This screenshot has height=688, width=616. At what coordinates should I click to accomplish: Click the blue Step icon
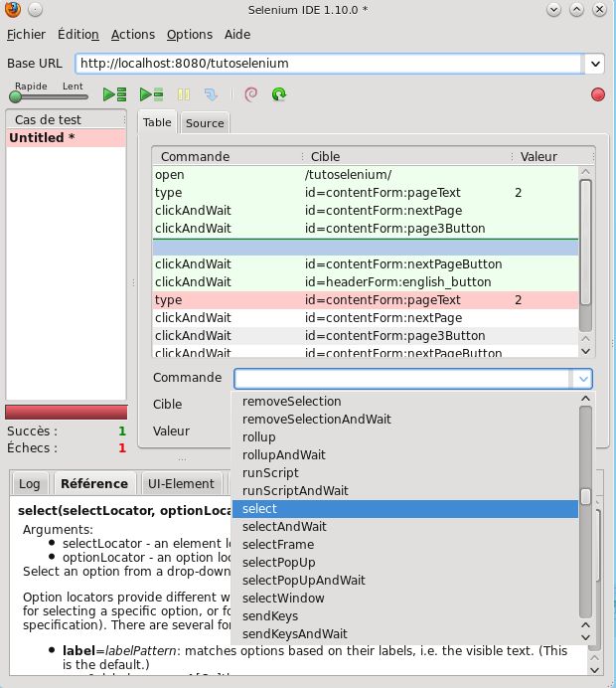pos(211,94)
